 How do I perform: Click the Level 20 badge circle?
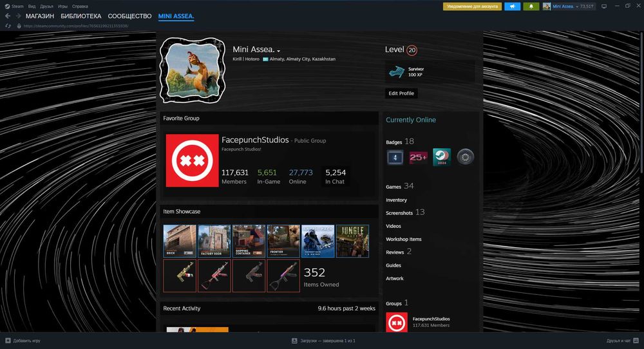point(412,50)
